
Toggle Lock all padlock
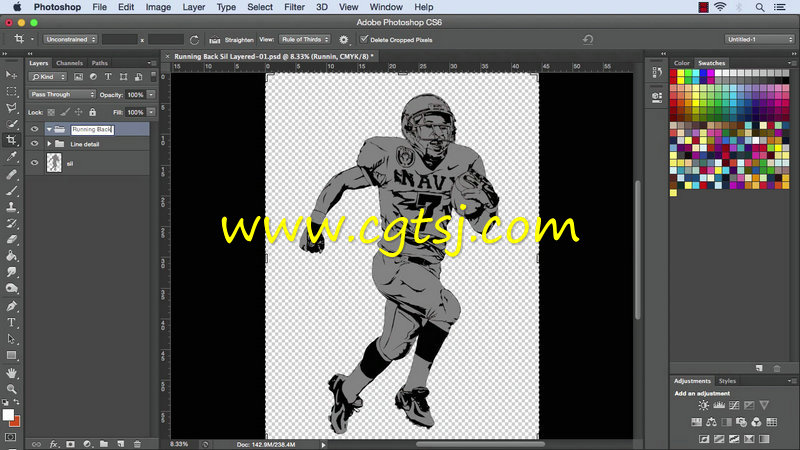92,112
